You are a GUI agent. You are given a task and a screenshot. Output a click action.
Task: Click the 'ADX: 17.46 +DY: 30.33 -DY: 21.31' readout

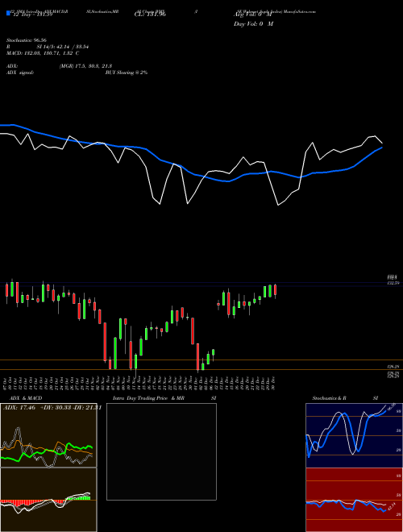click(x=52, y=408)
